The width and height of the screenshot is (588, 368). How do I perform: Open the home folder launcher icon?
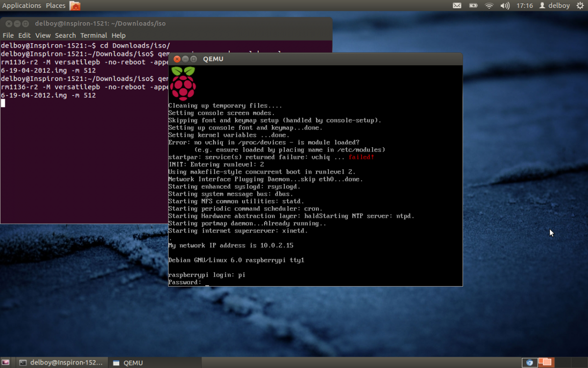click(74, 6)
